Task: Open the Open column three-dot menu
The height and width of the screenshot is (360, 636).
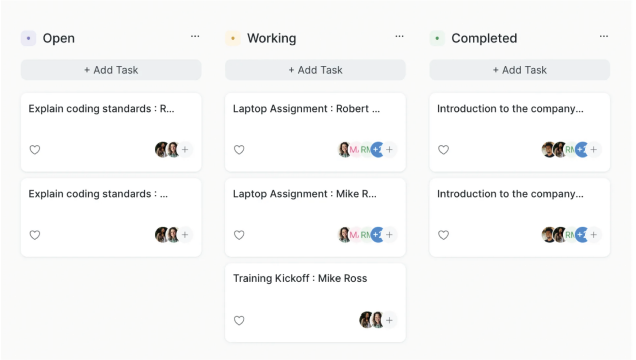Action: point(195,36)
